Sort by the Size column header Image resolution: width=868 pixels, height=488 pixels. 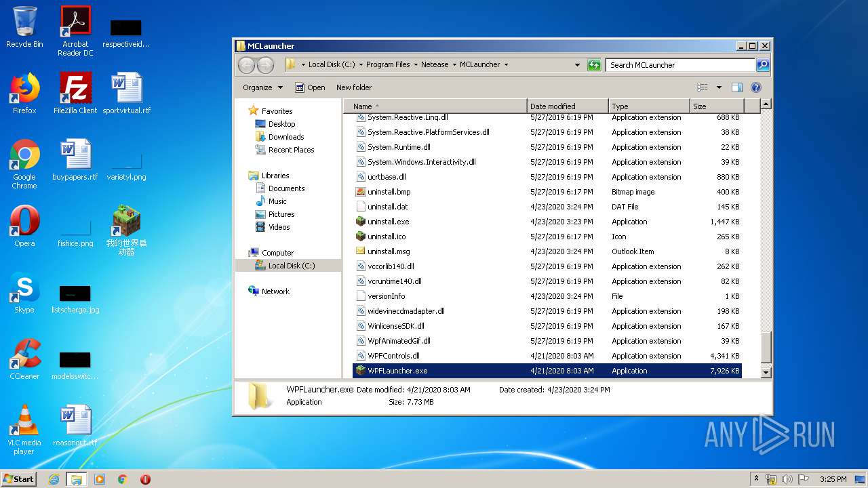(x=717, y=106)
